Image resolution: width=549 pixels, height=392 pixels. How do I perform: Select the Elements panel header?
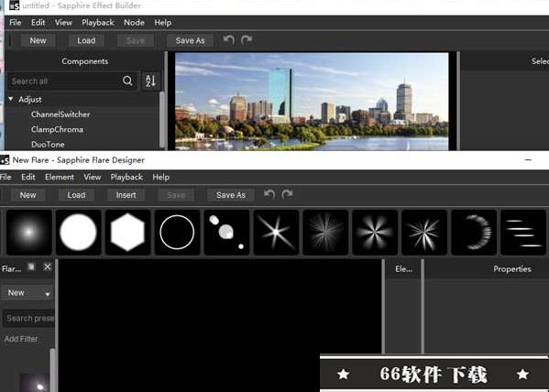[403, 268]
